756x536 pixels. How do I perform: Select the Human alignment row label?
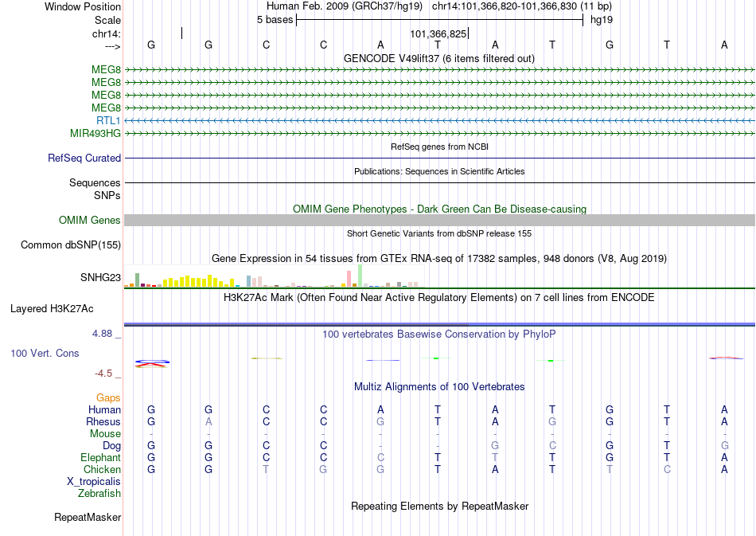(104, 410)
